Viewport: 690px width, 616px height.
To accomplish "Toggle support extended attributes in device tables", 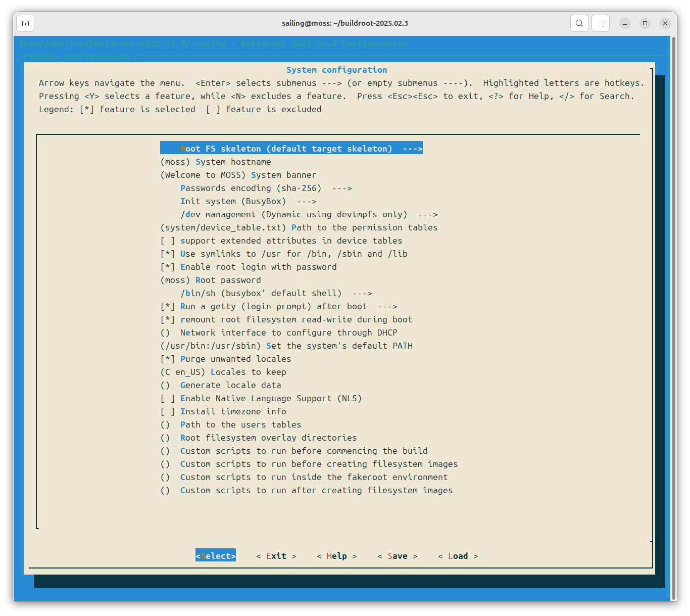I will 281,241.
